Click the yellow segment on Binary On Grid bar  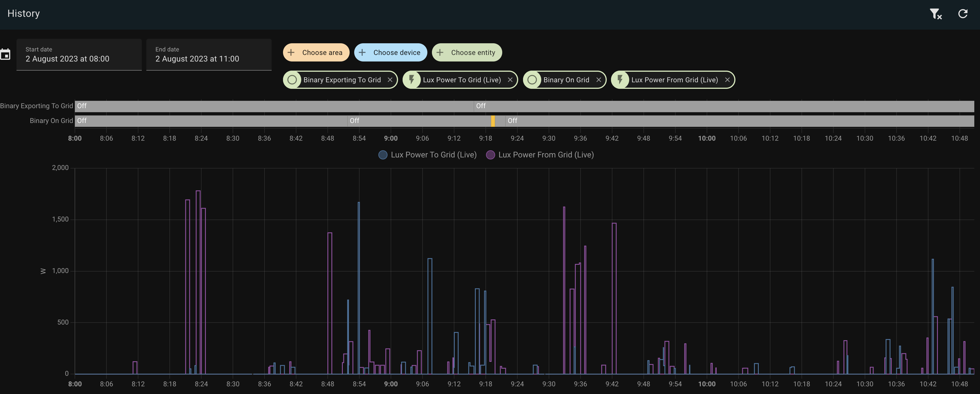493,120
